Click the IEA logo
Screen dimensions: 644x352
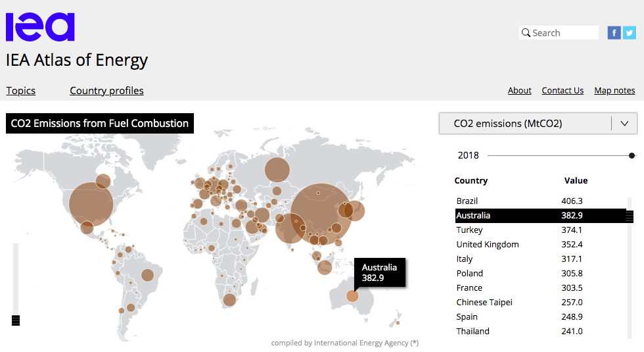[40, 27]
